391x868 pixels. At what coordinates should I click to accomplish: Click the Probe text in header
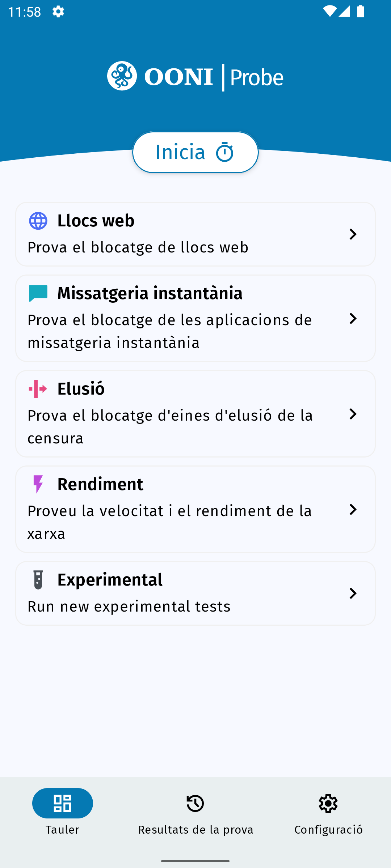[x=256, y=77]
